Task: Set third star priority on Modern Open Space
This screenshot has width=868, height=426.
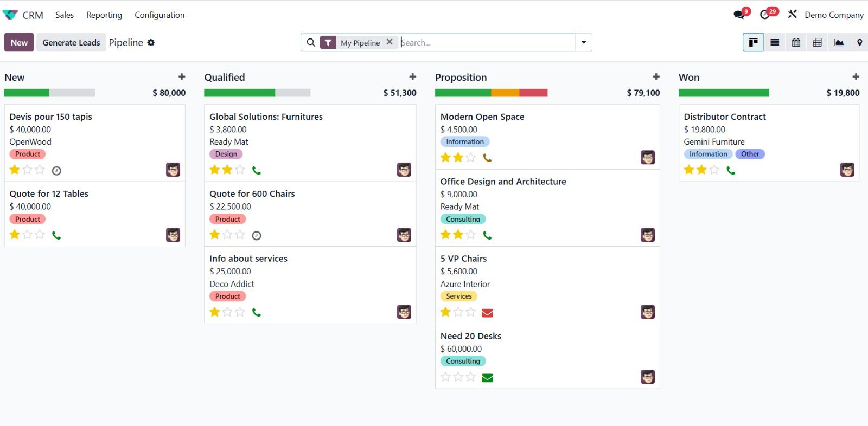Action: click(471, 158)
